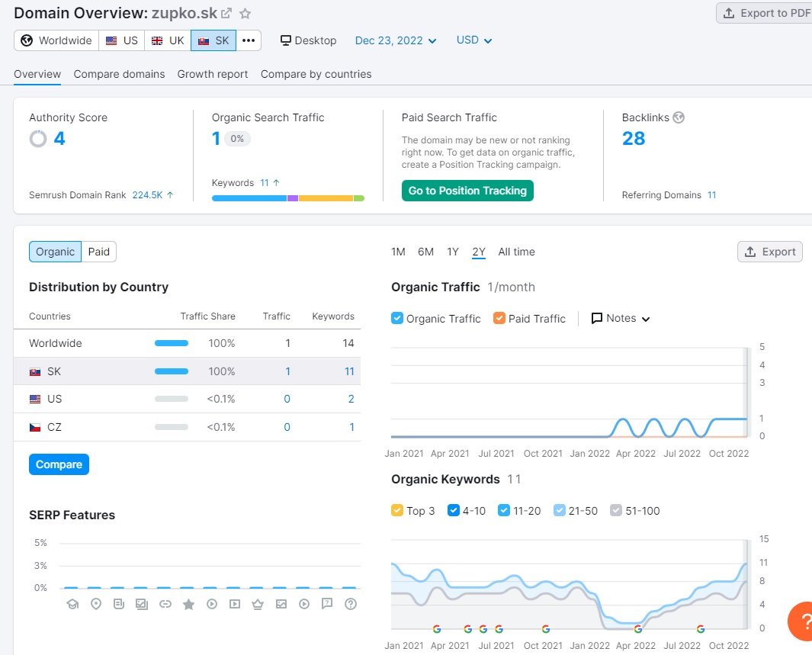The width and height of the screenshot is (812, 655).
Task: Switch to the Compare domains tab
Action: click(119, 74)
